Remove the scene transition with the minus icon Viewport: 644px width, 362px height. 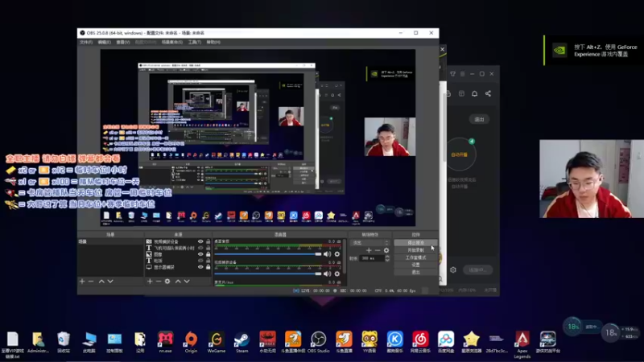pyautogui.click(x=378, y=250)
